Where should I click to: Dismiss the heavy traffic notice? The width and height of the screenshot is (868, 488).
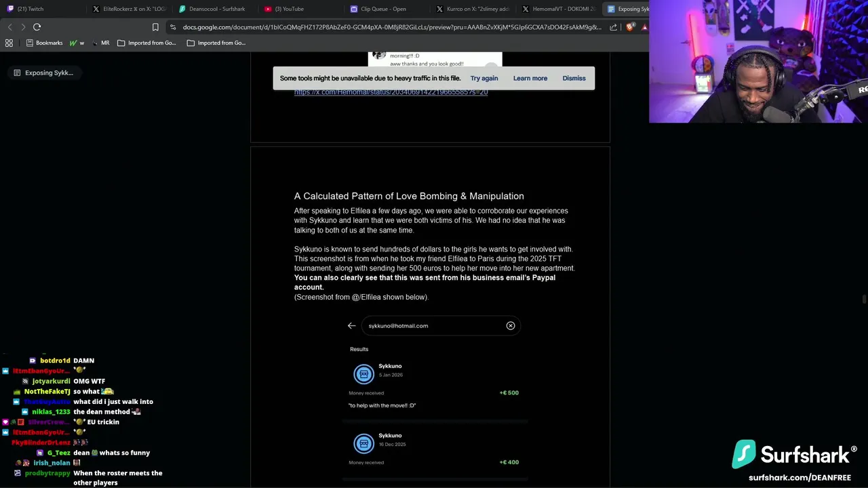(574, 78)
